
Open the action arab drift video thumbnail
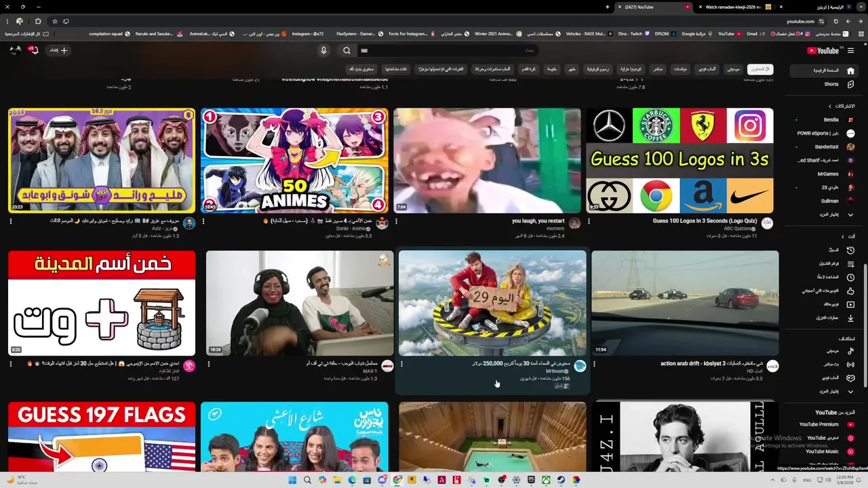pos(685,303)
